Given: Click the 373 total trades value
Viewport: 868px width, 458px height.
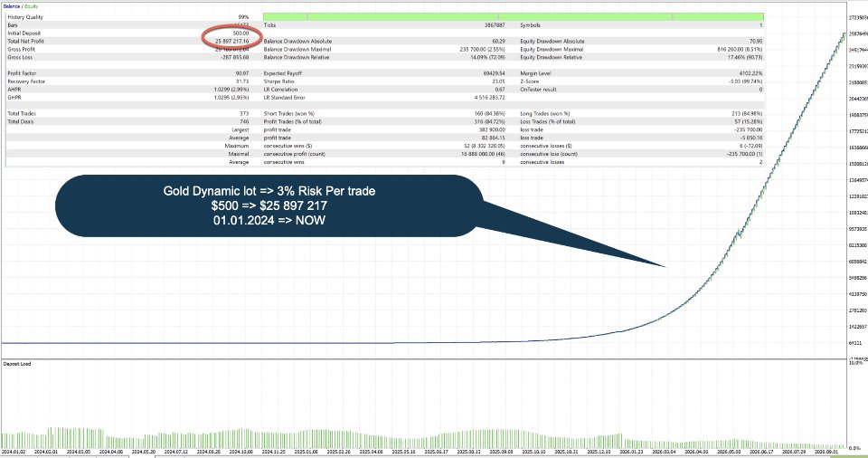Looking at the screenshot, I should 244,114.
